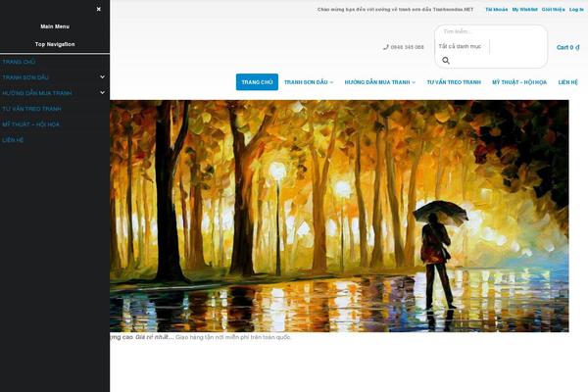
Task: Open the Giới thiệu link
Action: click(x=553, y=10)
